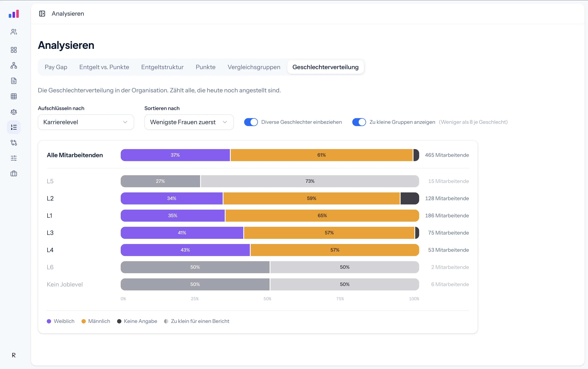The image size is (588, 369).
Task: Click the Weniger als 8 je Geschlecht hint
Action: click(x=473, y=122)
